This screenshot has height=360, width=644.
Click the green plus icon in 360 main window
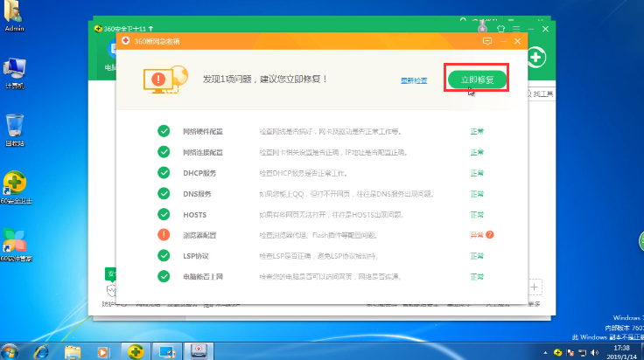coord(535,59)
